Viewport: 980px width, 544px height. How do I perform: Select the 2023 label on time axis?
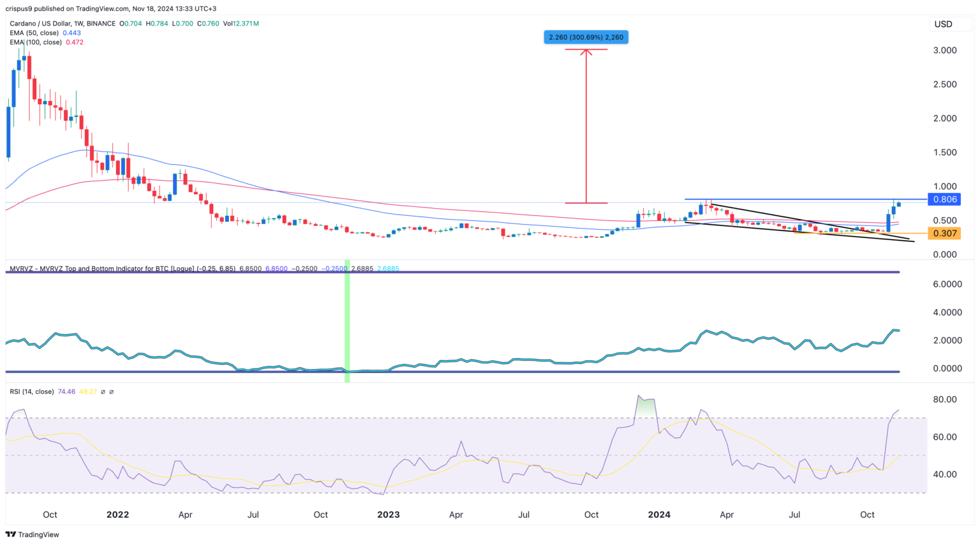389,515
